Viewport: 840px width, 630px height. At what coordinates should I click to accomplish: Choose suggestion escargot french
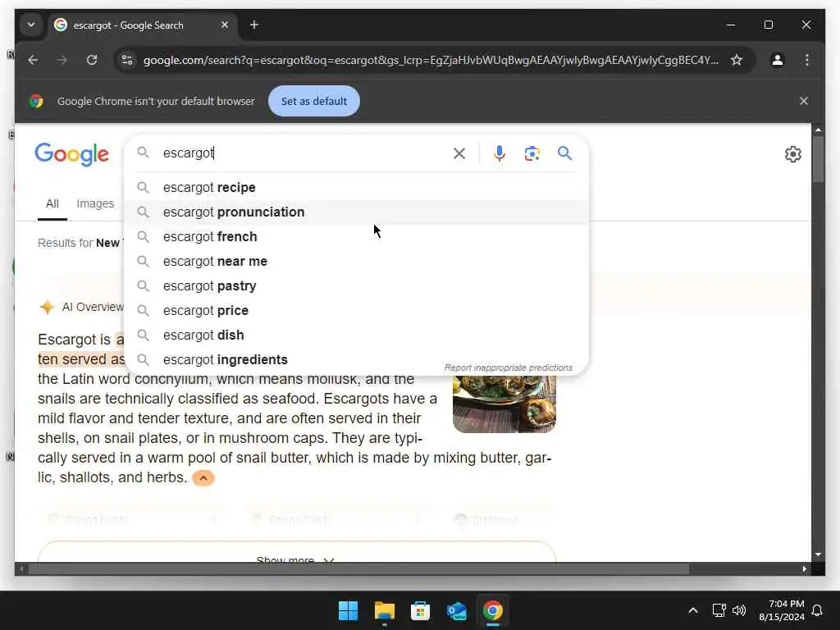click(356, 237)
